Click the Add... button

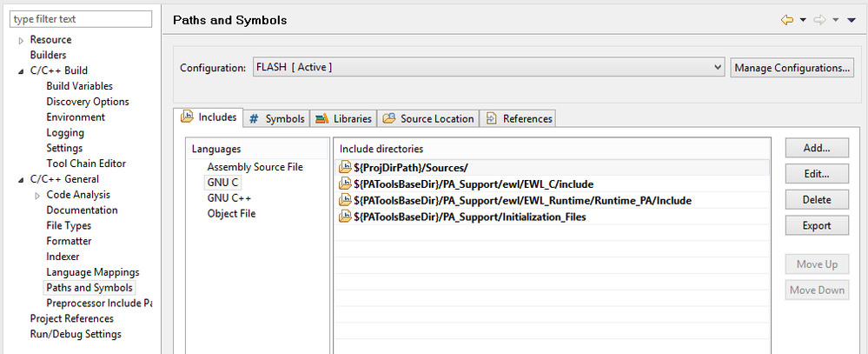817,149
